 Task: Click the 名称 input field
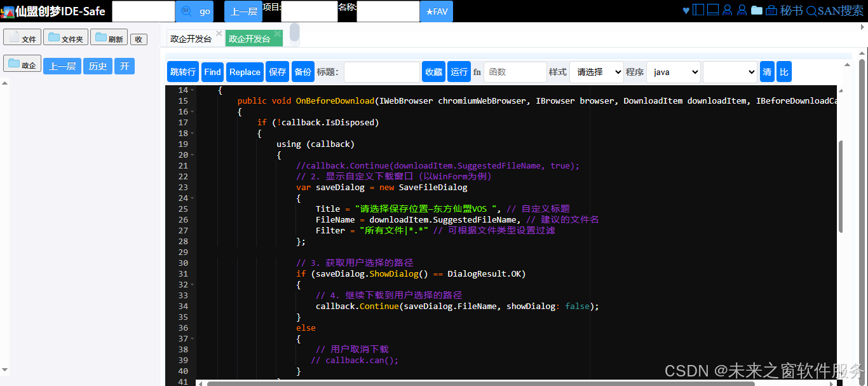[388, 11]
